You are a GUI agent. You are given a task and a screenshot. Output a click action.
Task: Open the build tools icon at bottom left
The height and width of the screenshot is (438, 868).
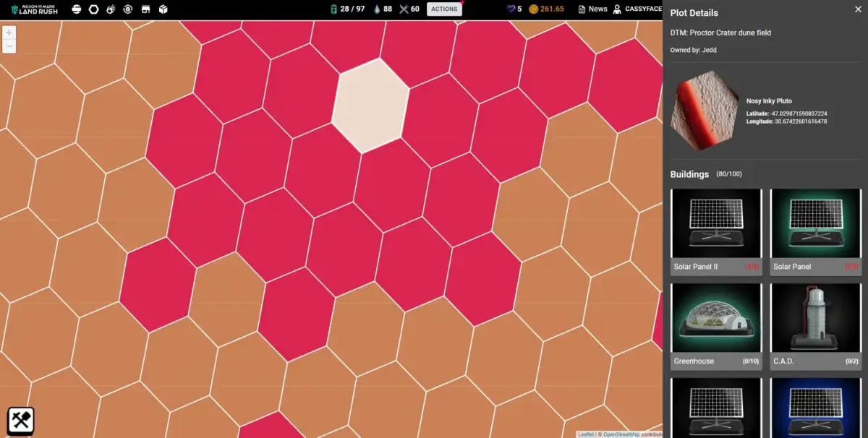(20, 419)
